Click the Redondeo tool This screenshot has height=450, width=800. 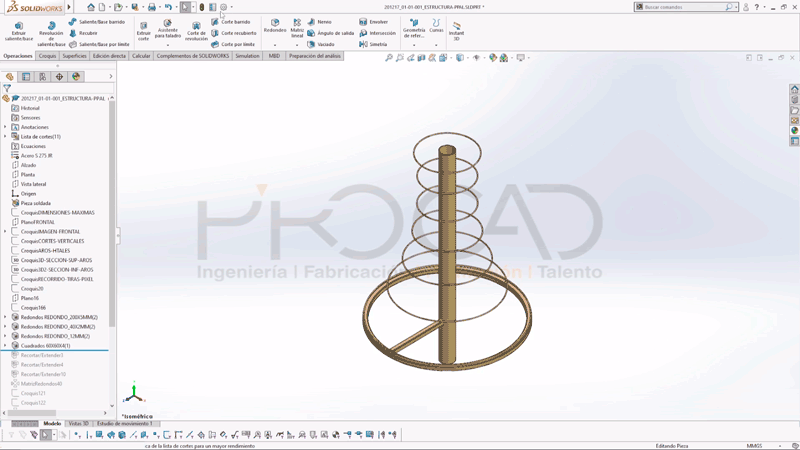coord(275,26)
